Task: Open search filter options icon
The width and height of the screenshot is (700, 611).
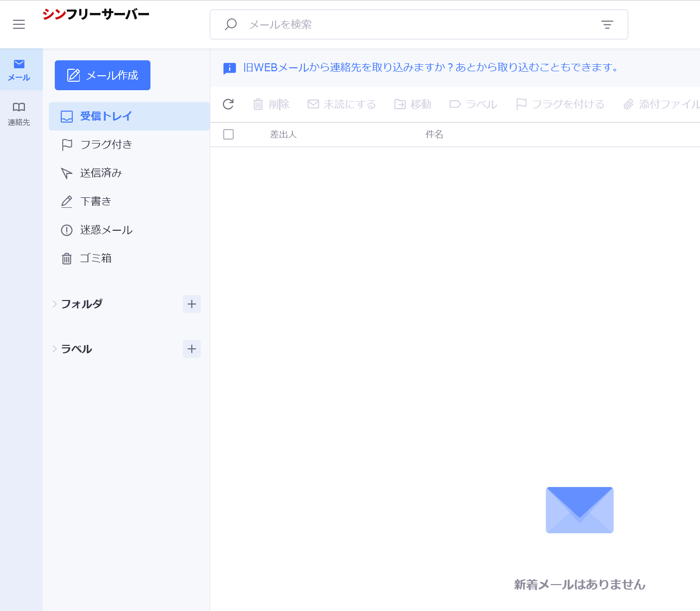Action: point(607,24)
